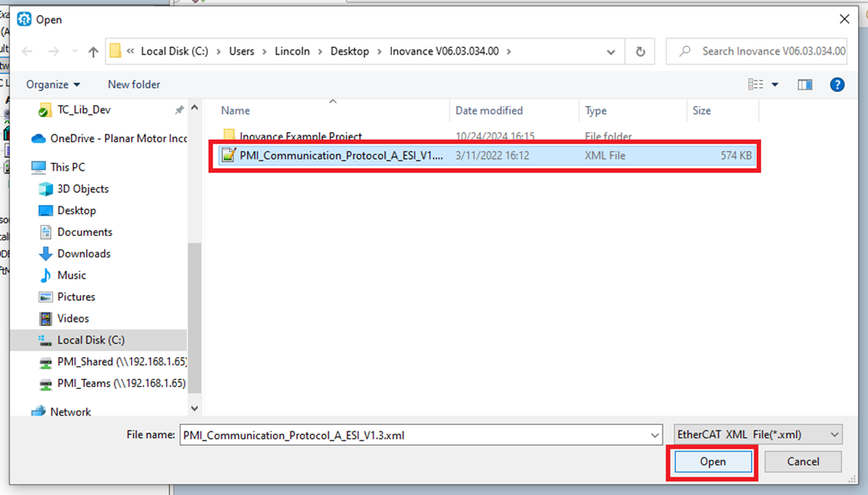The image size is (868, 495).
Task: Select the 3D Objects folder icon
Action: 45,189
